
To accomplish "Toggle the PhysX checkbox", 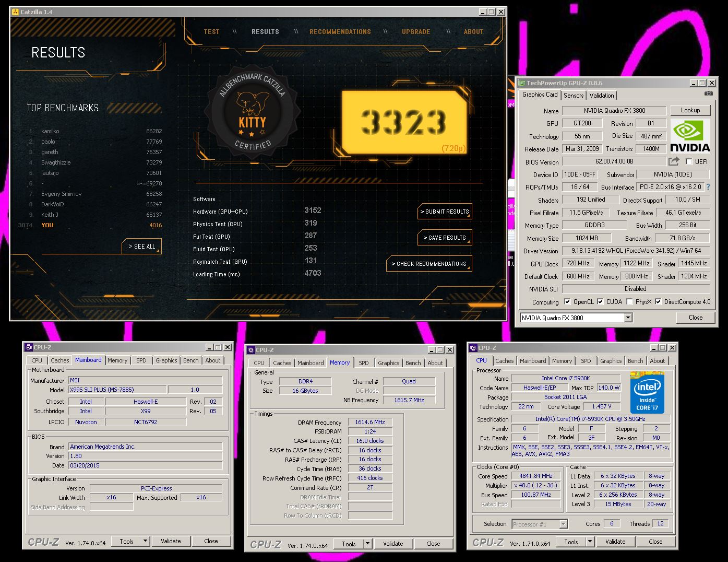I will (629, 302).
